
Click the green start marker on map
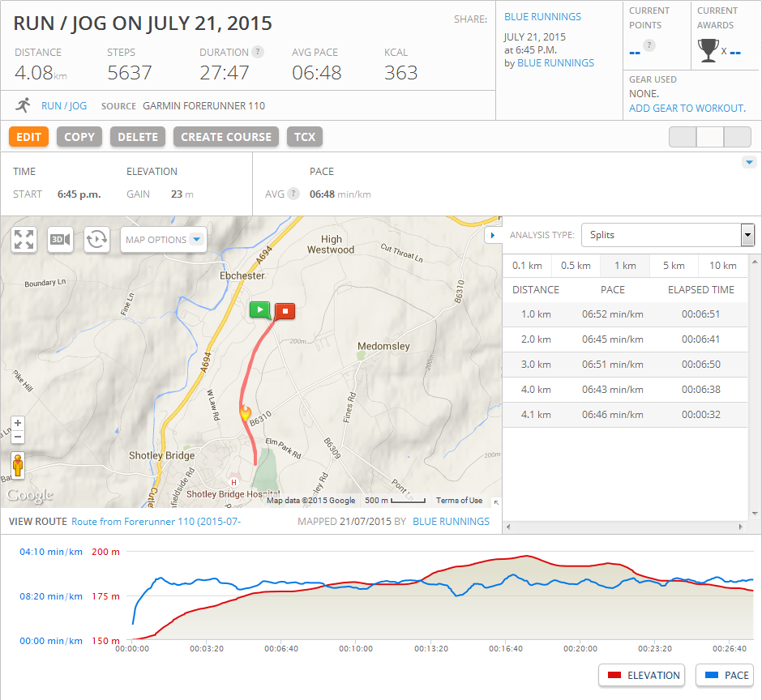click(259, 309)
